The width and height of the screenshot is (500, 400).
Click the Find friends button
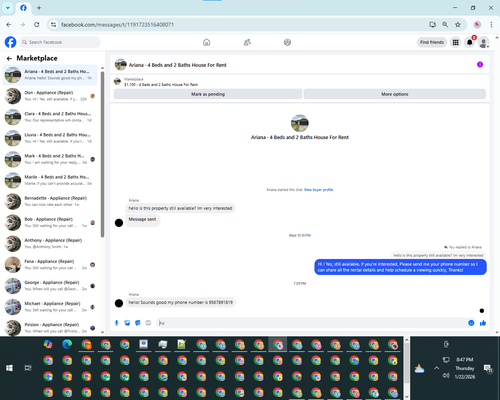[x=432, y=42]
